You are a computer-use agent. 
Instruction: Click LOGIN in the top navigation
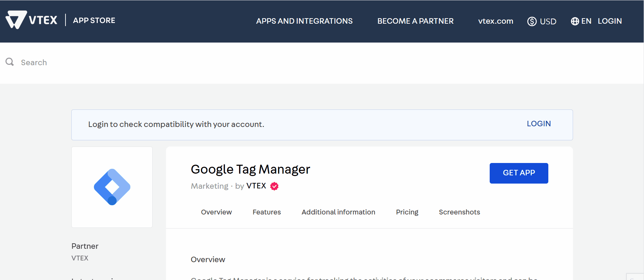coord(610,21)
